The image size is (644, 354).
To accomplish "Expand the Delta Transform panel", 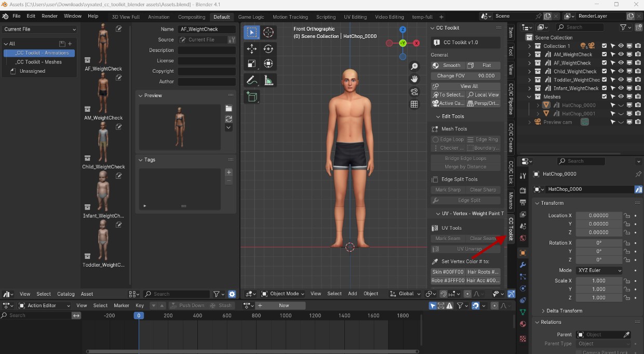I will [564, 311].
